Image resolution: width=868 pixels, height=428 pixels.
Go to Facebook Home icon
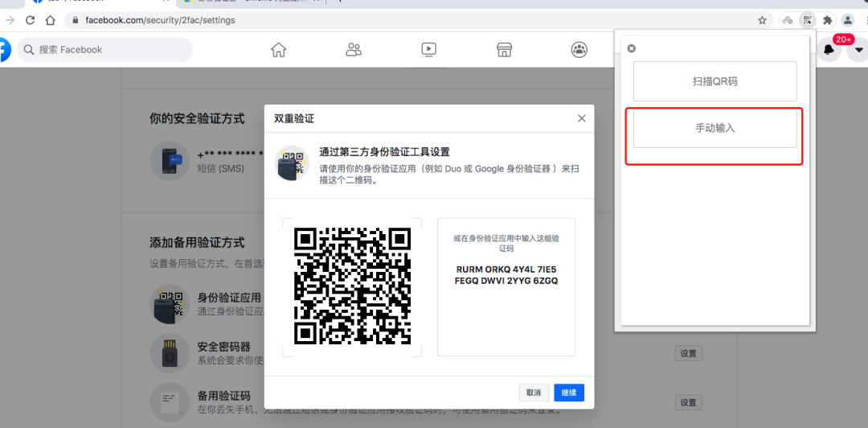tap(278, 49)
